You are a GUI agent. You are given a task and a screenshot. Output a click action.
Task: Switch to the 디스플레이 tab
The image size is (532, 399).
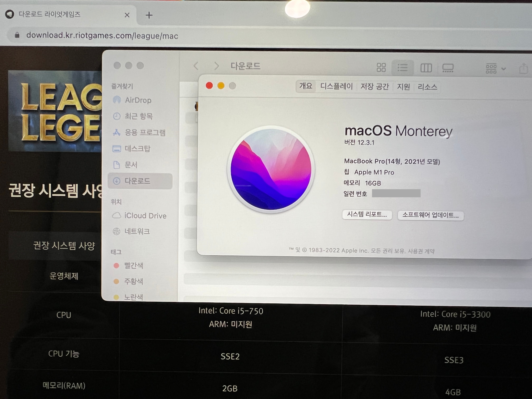tap(336, 86)
